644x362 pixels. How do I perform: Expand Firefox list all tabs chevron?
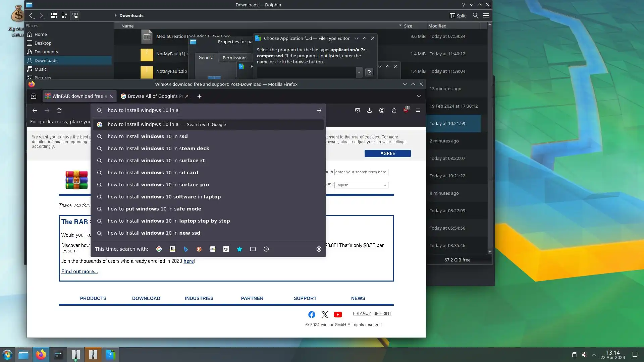[x=419, y=96]
